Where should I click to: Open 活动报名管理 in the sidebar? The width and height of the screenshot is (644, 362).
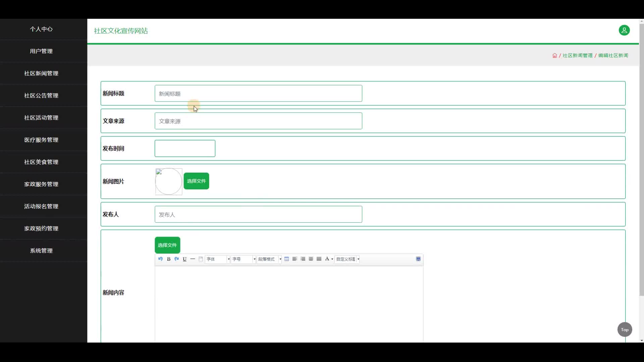41,206
